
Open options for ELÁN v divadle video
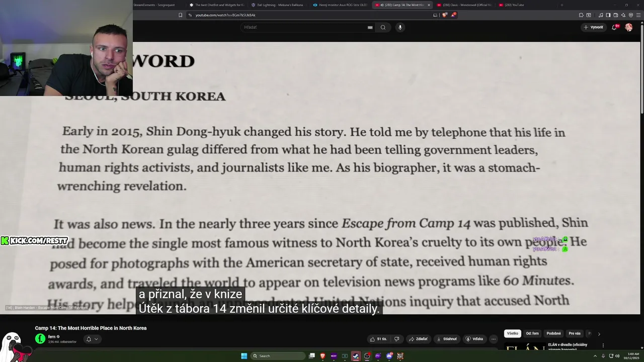click(x=603, y=346)
